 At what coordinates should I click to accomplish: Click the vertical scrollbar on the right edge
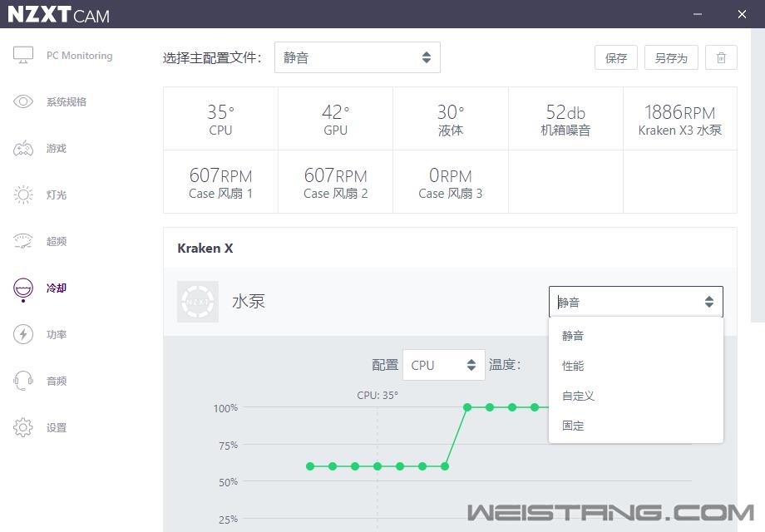pyautogui.click(x=758, y=175)
